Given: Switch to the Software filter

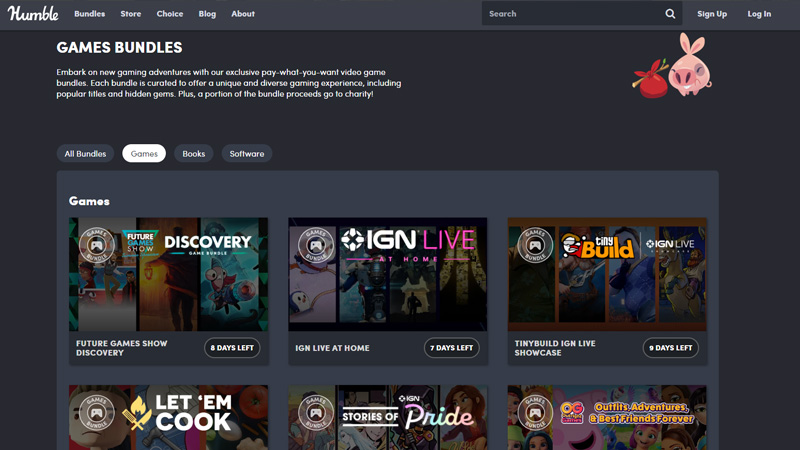Looking at the screenshot, I should pos(247,154).
